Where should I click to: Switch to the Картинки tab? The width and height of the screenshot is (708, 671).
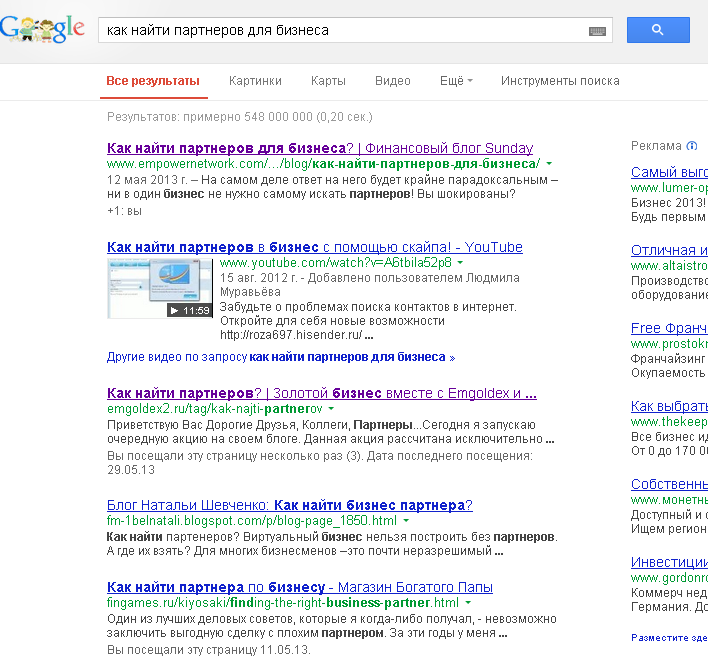[x=255, y=81]
